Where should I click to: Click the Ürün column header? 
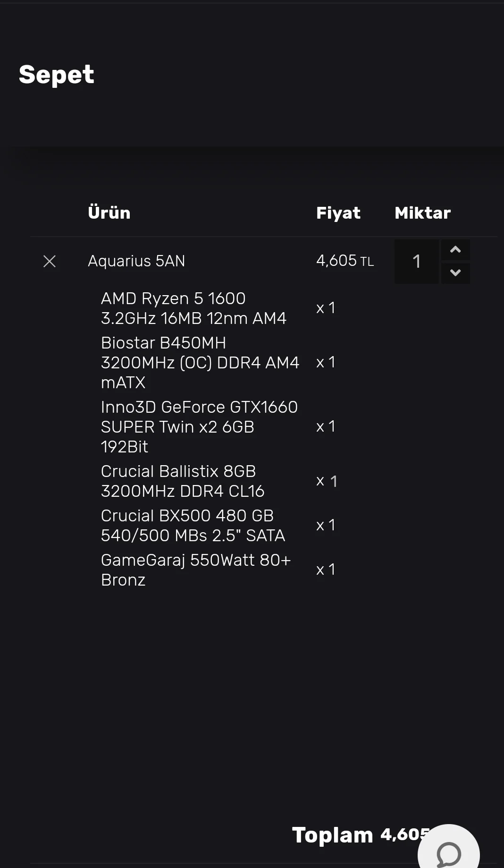[x=109, y=213]
